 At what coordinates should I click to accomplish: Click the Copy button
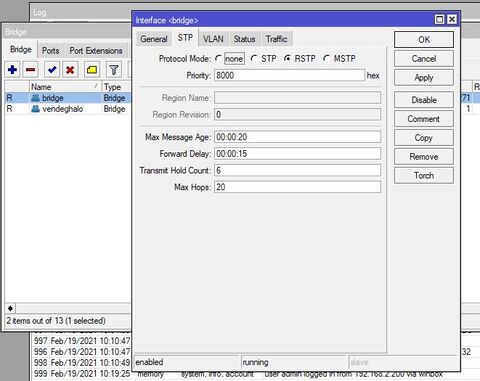point(424,138)
